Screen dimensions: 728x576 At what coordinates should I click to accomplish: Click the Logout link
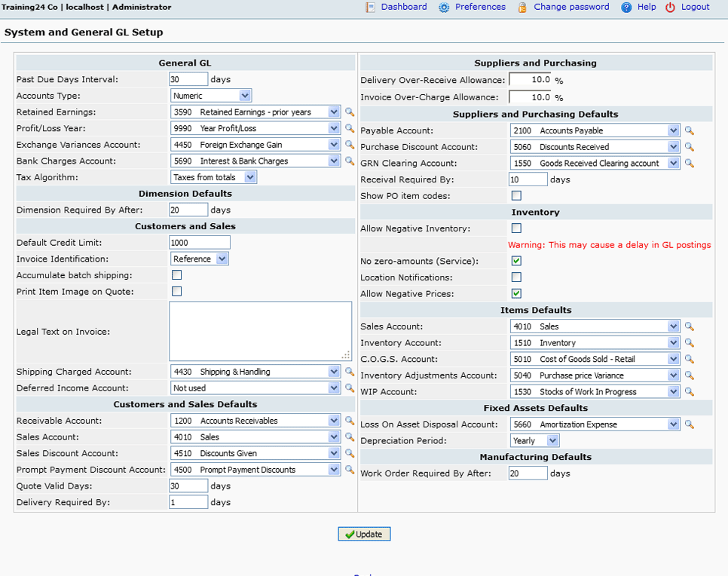pos(695,7)
